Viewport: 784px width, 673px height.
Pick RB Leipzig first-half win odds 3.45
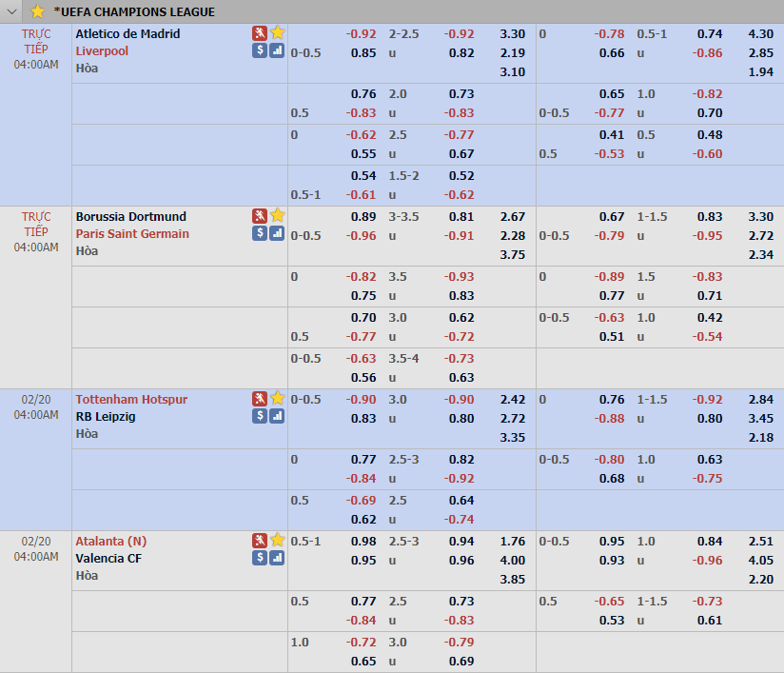click(x=760, y=418)
